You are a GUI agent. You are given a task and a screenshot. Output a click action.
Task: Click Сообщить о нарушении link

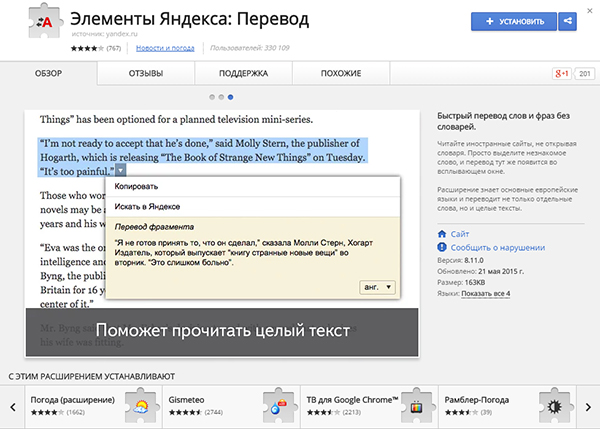tap(497, 248)
